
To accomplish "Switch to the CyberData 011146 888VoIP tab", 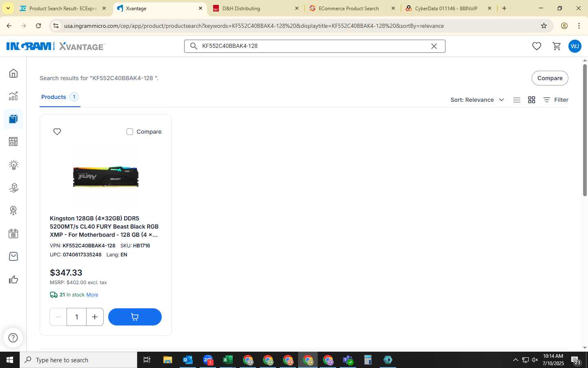I will pyautogui.click(x=448, y=8).
